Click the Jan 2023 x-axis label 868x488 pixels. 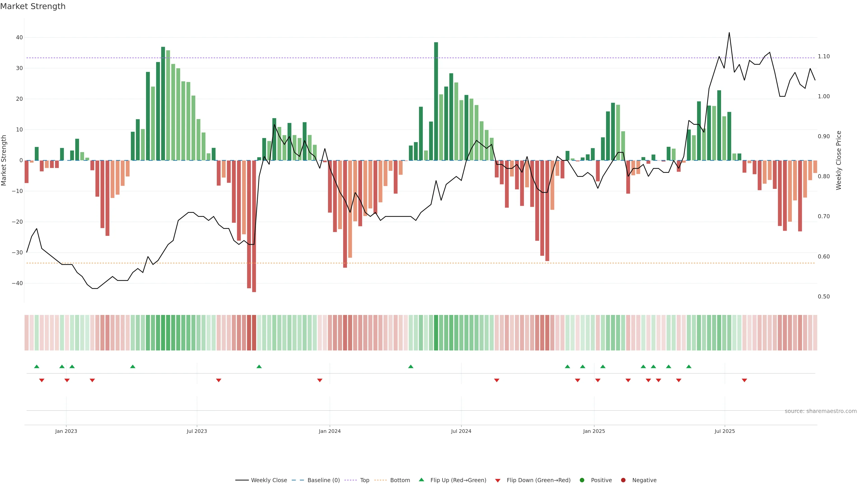click(66, 431)
